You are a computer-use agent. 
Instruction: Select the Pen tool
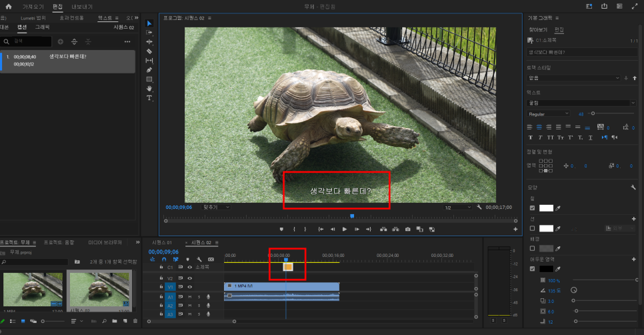(x=149, y=70)
